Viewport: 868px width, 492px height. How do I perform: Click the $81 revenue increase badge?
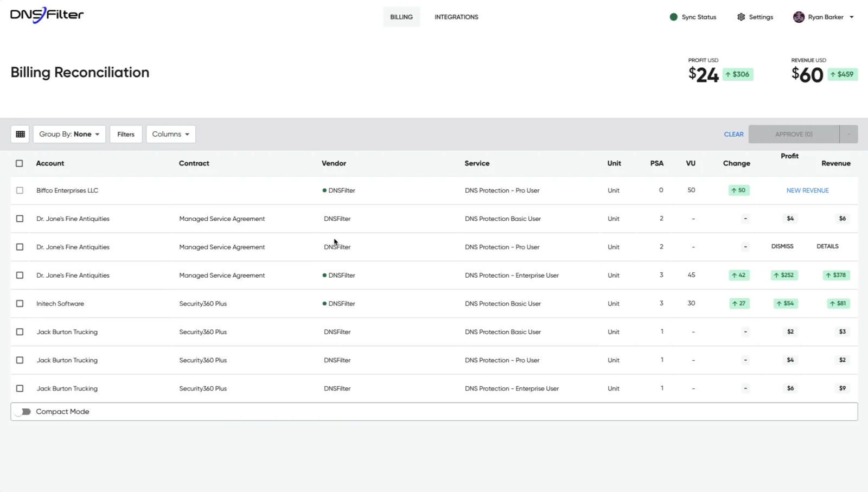[x=838, y=303]
